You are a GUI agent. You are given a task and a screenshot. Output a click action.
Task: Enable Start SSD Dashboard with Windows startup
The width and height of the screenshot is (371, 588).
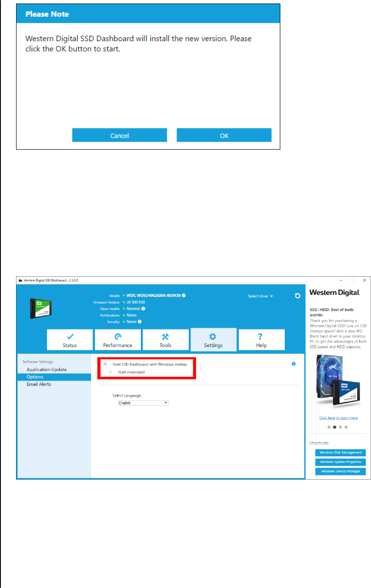click(105, 364)
